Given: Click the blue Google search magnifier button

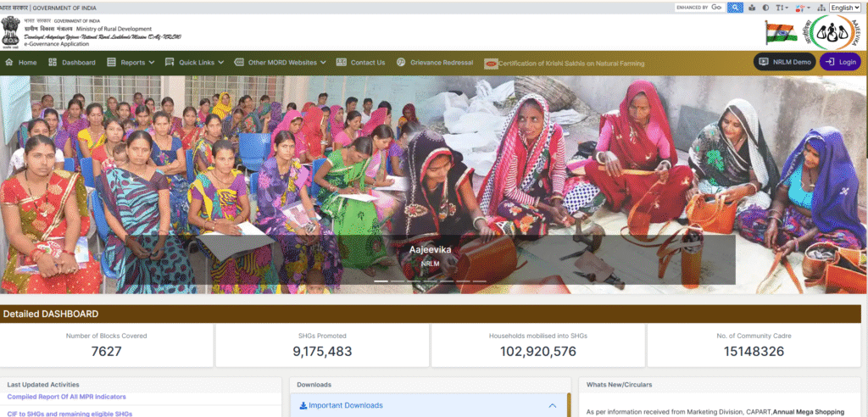Looking at the screenshot, I should 735,7.
